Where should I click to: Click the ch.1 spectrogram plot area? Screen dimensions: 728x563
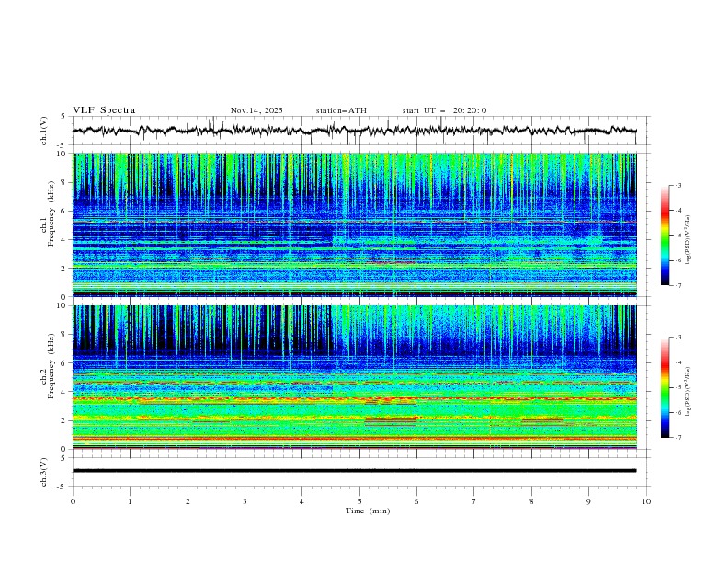pyautogui.click(x=355, y=224)
